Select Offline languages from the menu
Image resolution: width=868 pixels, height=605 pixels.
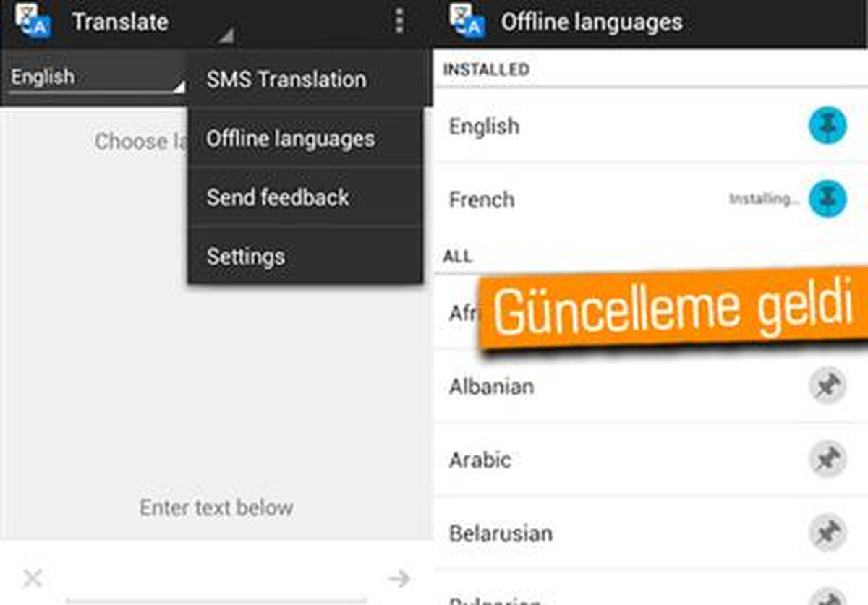291,138
